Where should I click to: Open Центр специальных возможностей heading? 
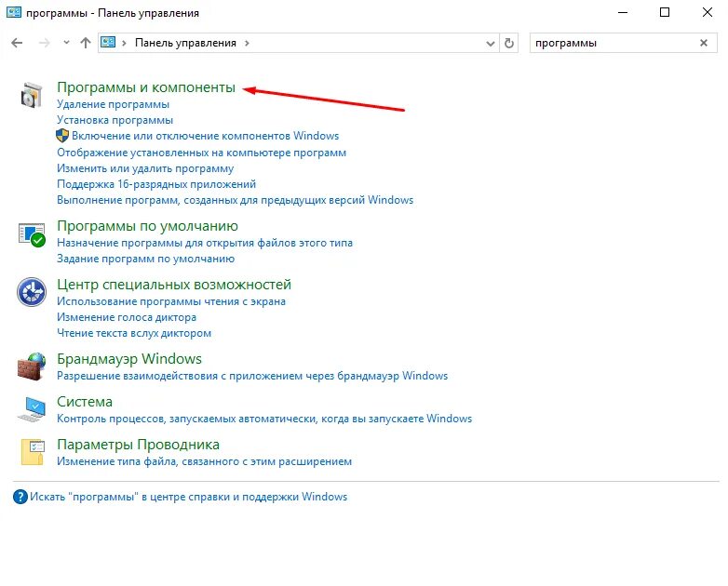point(174,285)
